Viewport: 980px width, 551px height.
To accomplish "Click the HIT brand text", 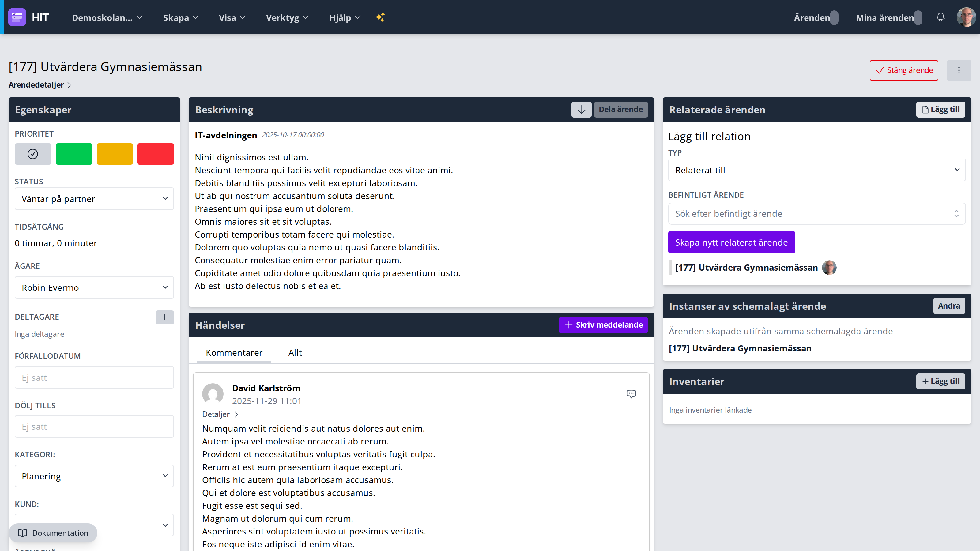I will pyautogui.click(x=40, y=17).
